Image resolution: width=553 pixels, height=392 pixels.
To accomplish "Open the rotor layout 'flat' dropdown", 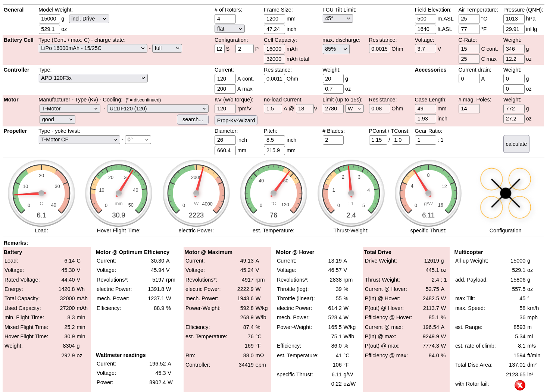I will (x=229, y=29).
